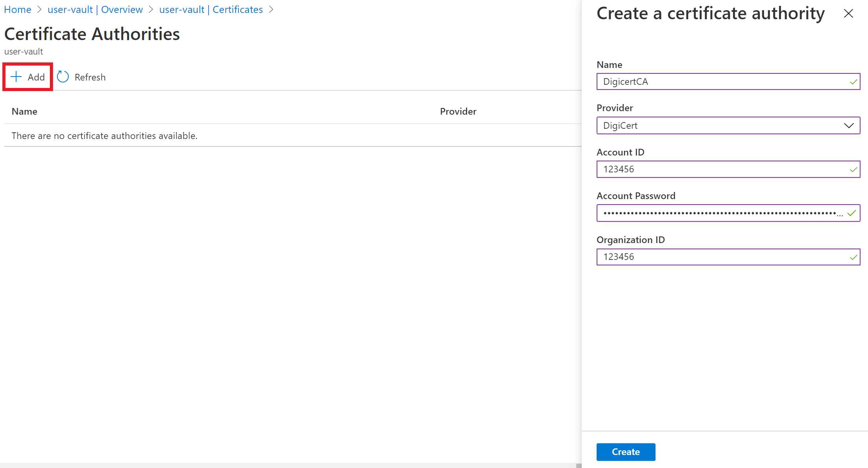Click the Add certificate authority icon

tap(28, 77)
